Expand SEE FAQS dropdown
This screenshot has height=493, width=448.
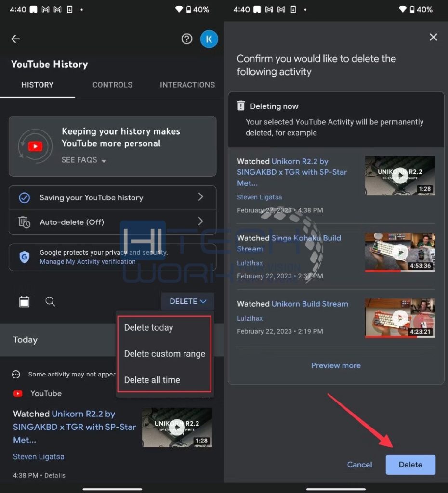click(x=84, y=160)
